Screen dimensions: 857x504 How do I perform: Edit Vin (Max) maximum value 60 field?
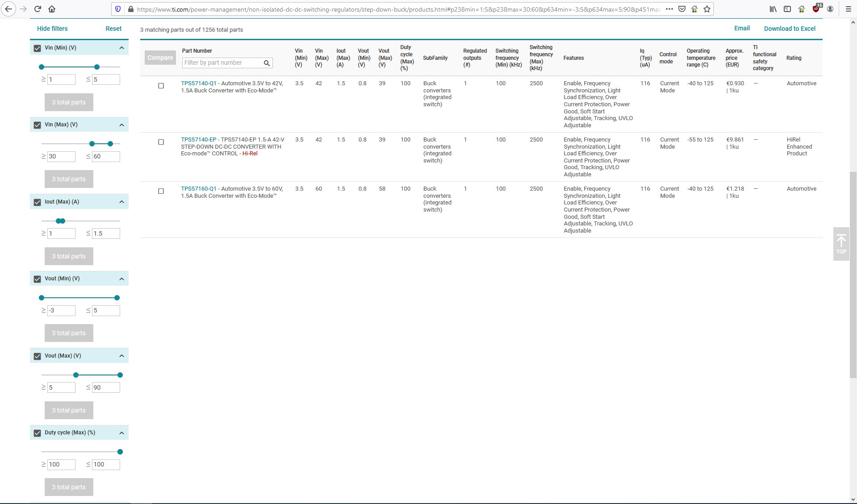coord(106,157)
